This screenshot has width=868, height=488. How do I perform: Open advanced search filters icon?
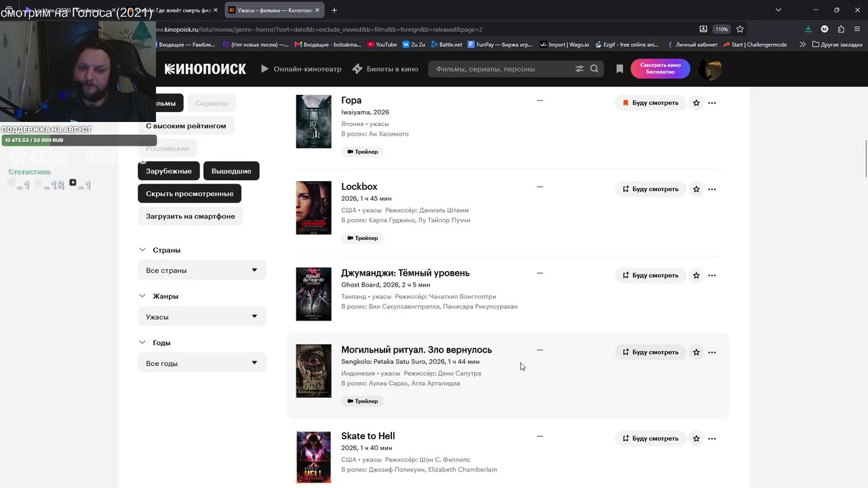(x=579, y=68)
